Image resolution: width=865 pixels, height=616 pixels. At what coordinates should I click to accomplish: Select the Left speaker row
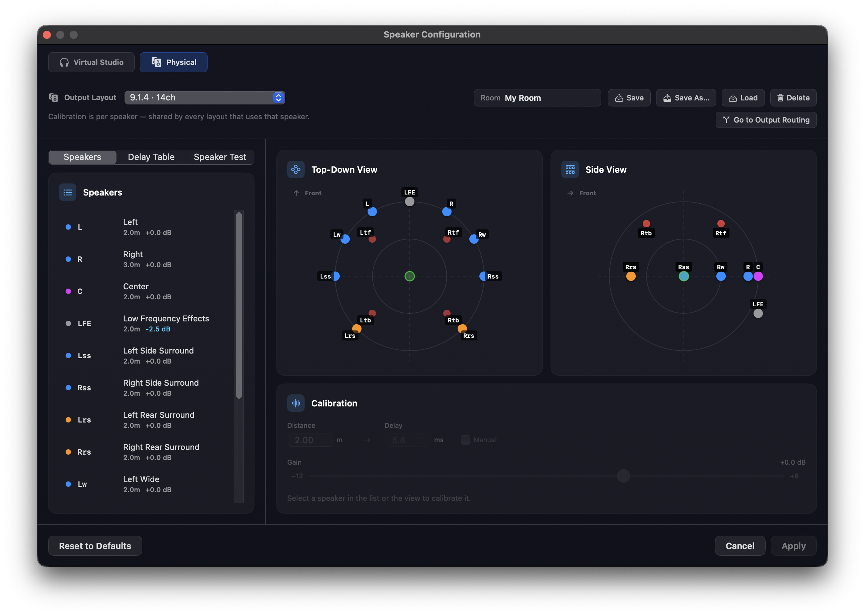pyautogui.click(x=146, y=227)
